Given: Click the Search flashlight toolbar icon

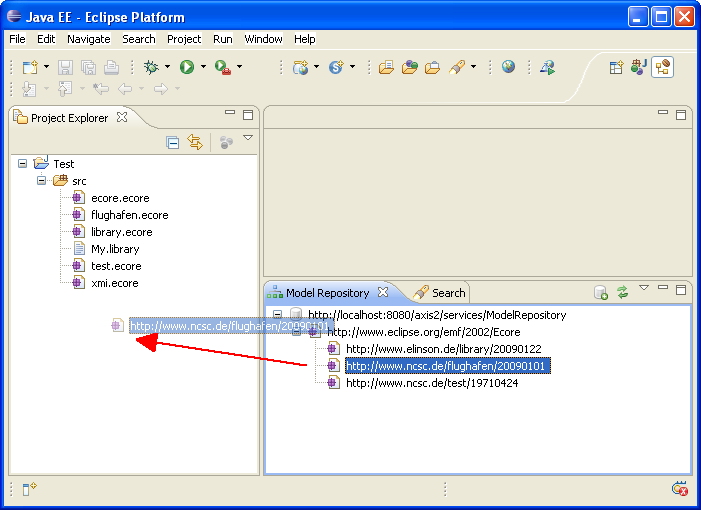Looking at the screenshot, I should point(457,67).
